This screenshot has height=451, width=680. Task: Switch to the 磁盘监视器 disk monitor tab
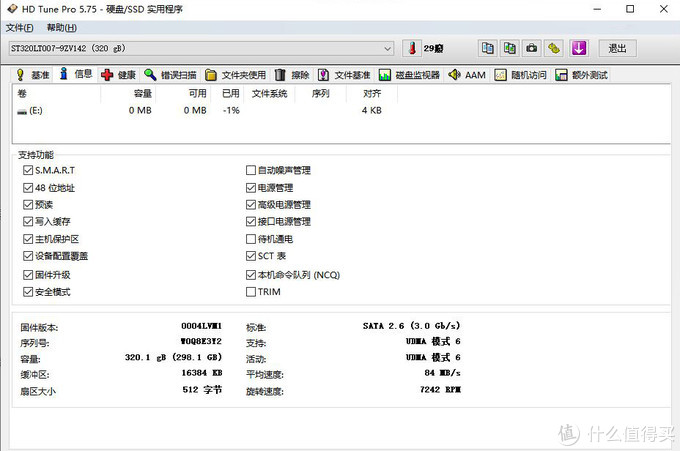click(409, 75)
